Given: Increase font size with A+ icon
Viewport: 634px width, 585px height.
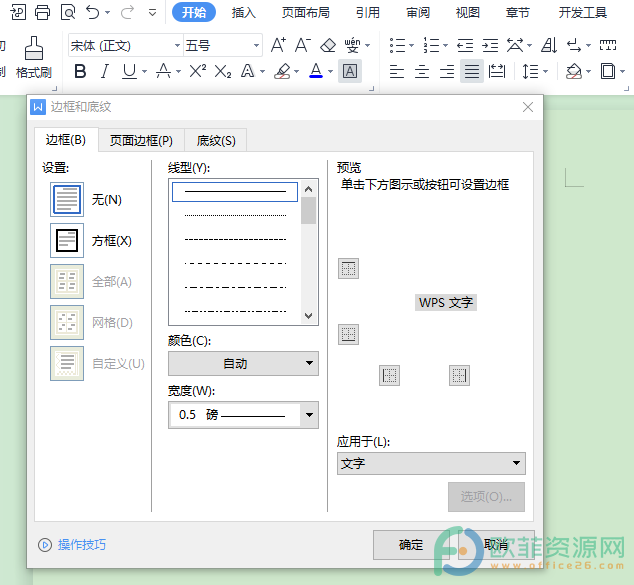Looking at the screenshot, I should click(x=278, y=45).
